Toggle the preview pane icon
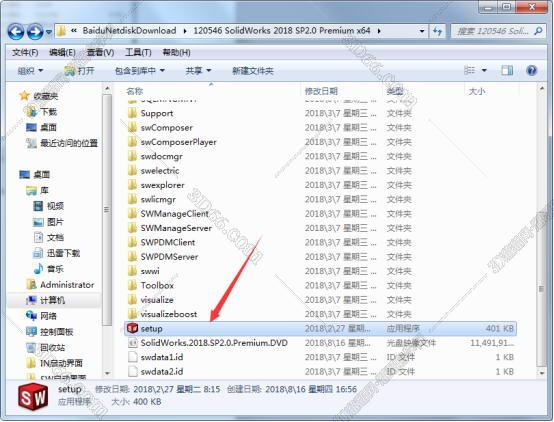Screen dimensions: 554x422 pyautogui.click(x=507, y=70)
